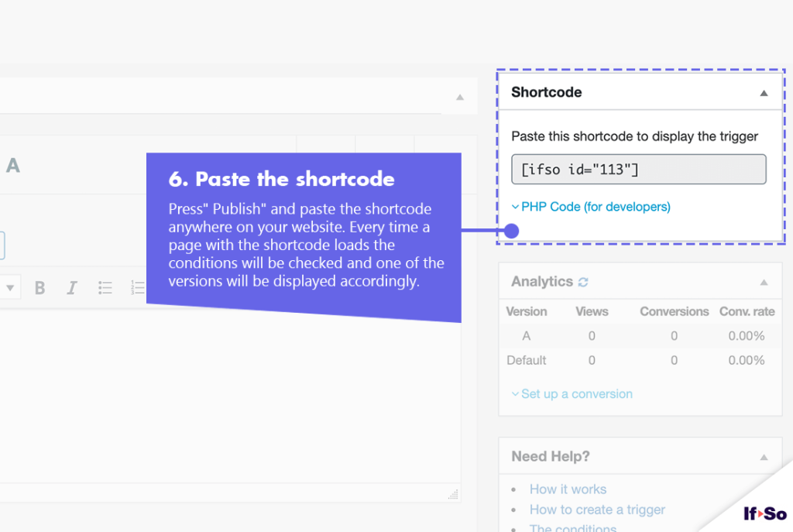Open How to create a trigger
The height and width of the screenshot is (532, 793).
click(597, 510)
